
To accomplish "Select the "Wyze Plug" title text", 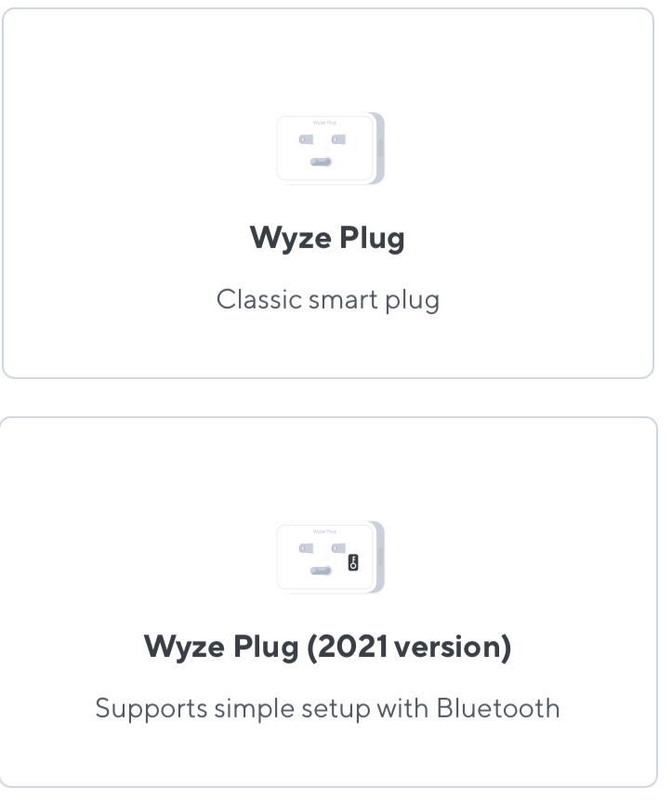I will pos(327,239).
